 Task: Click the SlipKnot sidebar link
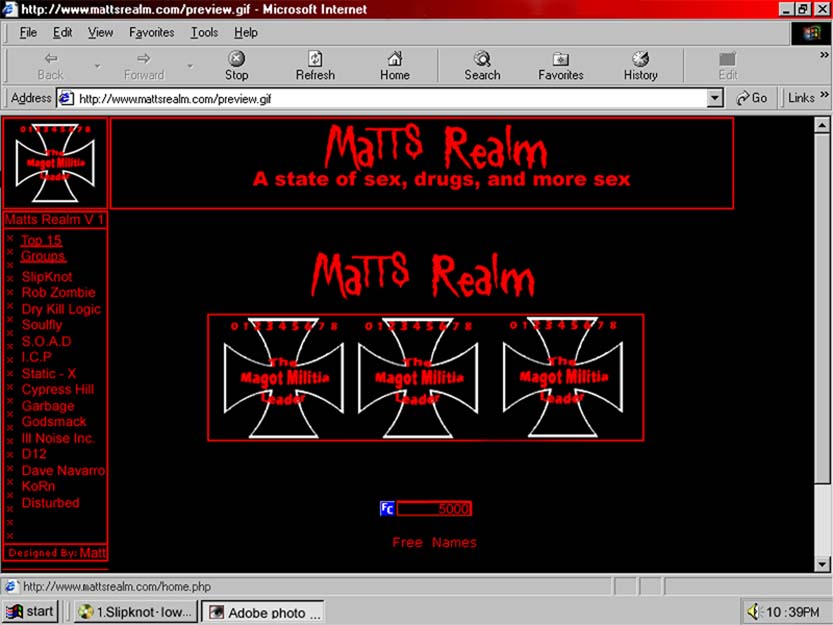tap(47, 276)
